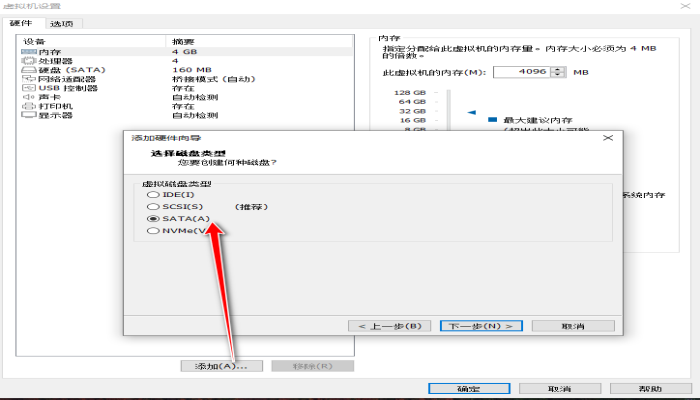Select the 处理器 processor icon
Viewport: 700px width, 400px height.
coord(29,61)
